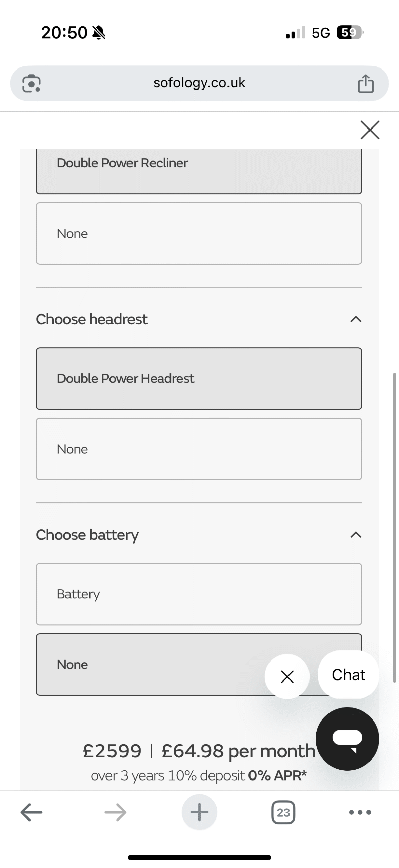The height and width of the screenshot is (868, 399).
Task: Open a new tab with plus icon
Action: tap(199, 812)
